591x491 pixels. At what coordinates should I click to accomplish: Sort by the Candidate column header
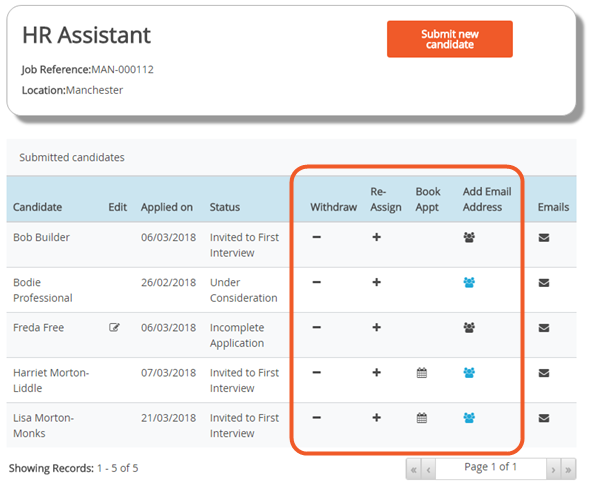[x=37, y=207]
